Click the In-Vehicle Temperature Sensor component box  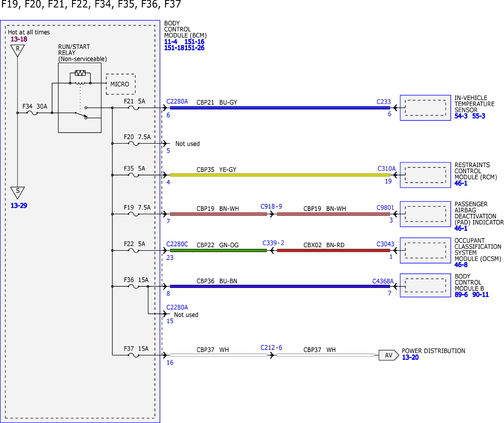pyautogui.click(x=425, y=108)
